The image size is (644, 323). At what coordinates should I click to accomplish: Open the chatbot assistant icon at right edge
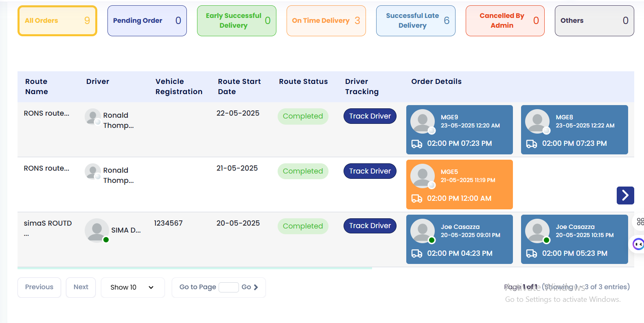coord(638,244)
